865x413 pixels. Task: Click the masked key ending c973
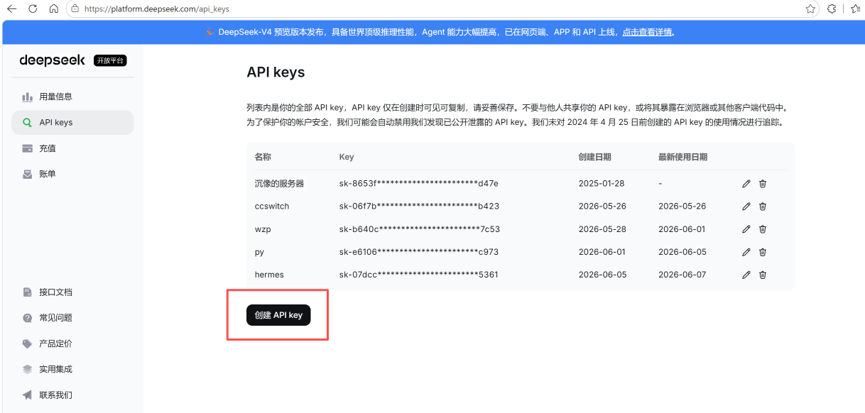tap(419, 252)
